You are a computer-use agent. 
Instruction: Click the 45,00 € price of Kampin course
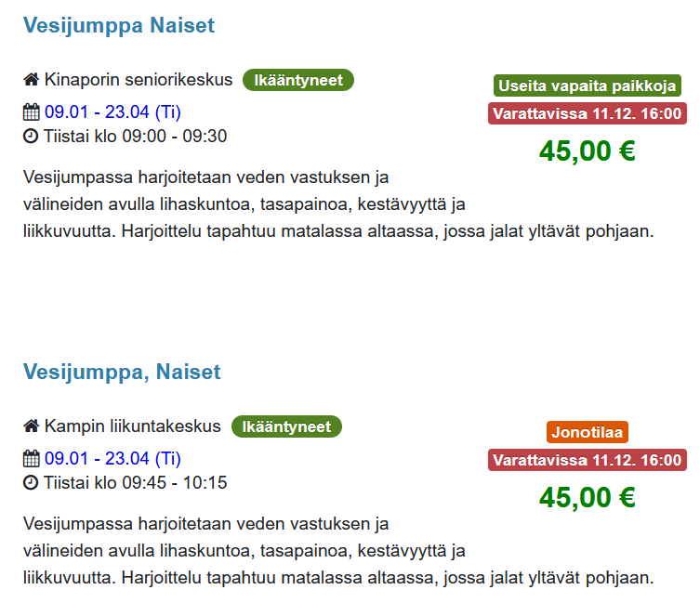588,497
